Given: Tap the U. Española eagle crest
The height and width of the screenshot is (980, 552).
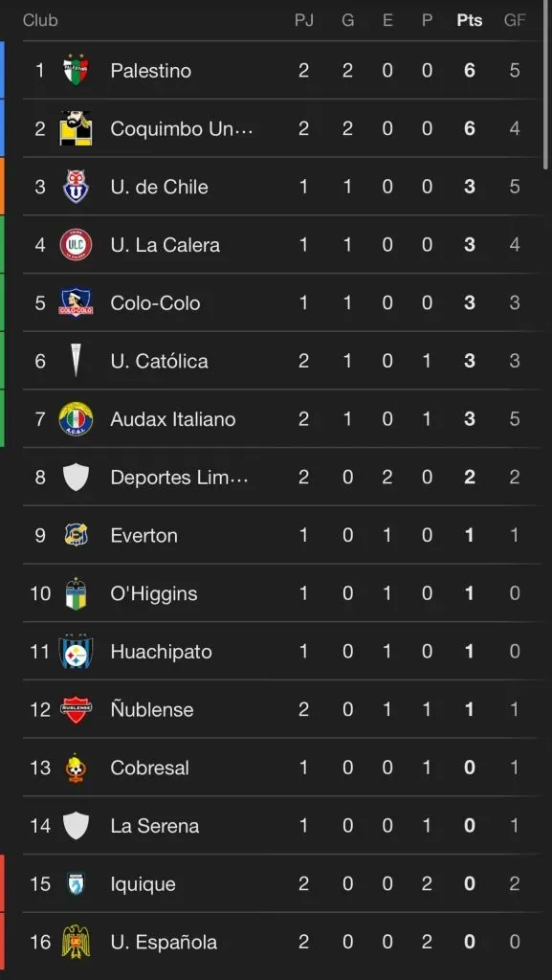Looking at the screenshot, I should (77, 942).
